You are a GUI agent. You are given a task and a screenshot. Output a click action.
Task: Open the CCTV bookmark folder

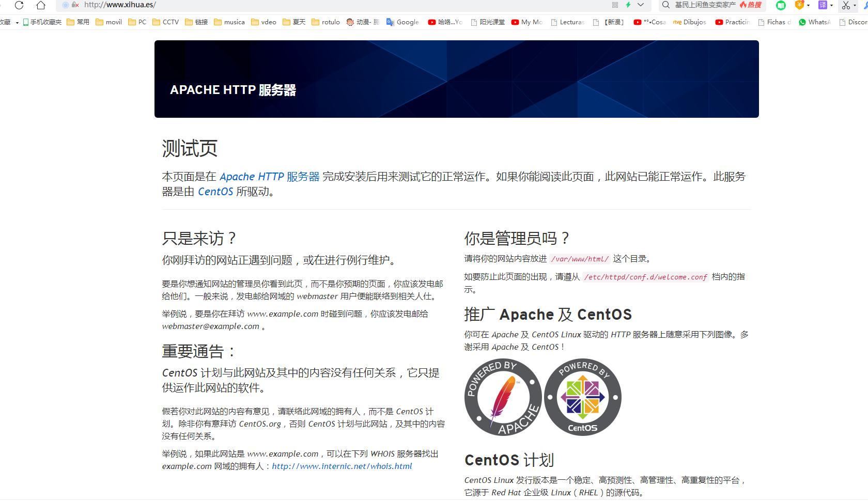(165, 22)
